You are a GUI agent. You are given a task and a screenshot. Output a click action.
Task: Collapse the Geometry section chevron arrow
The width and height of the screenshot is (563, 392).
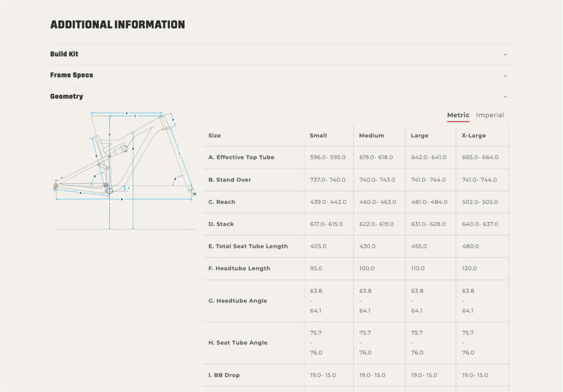[x=505, y=96]
